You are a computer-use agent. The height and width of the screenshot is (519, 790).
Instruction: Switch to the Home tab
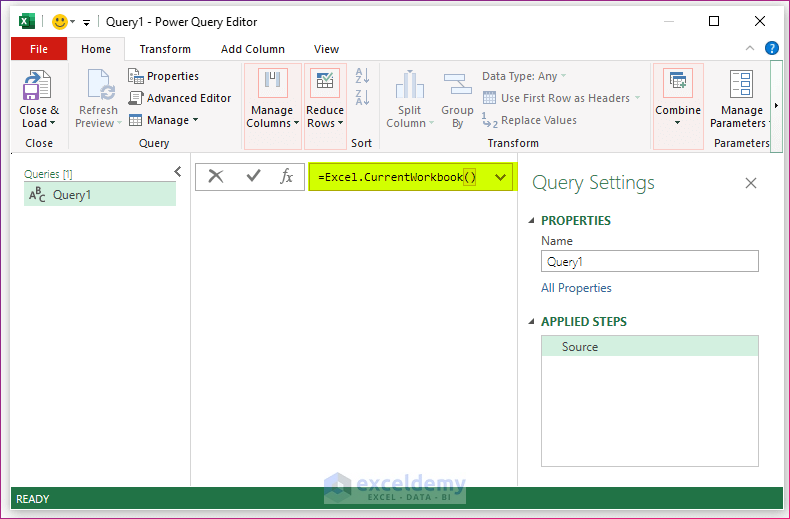96,49
